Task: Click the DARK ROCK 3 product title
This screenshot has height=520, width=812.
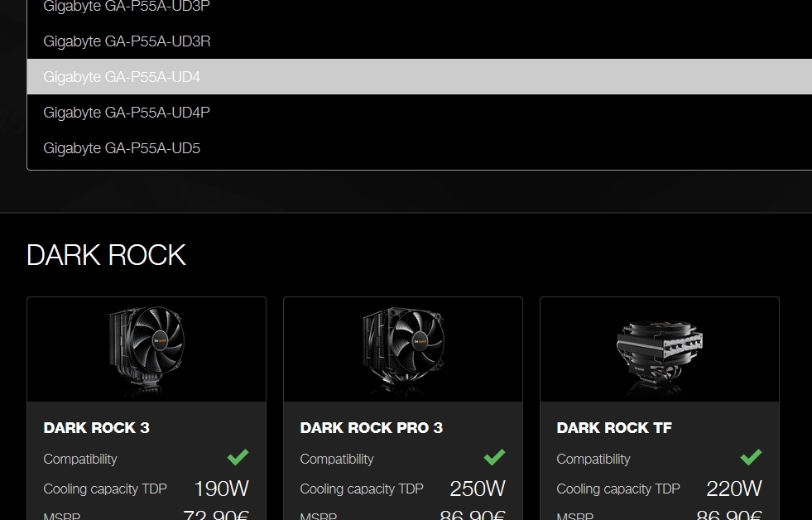Action: point(96,428)
